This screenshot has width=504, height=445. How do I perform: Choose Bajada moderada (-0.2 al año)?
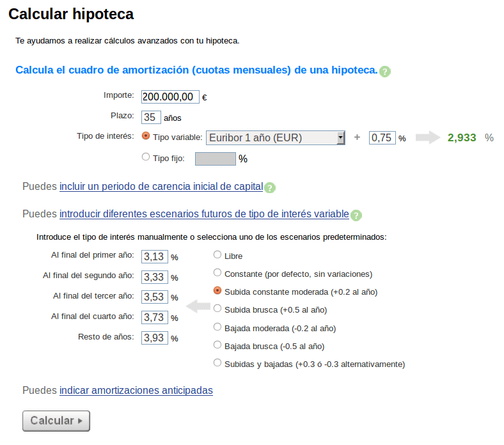[x=217, y=327]
